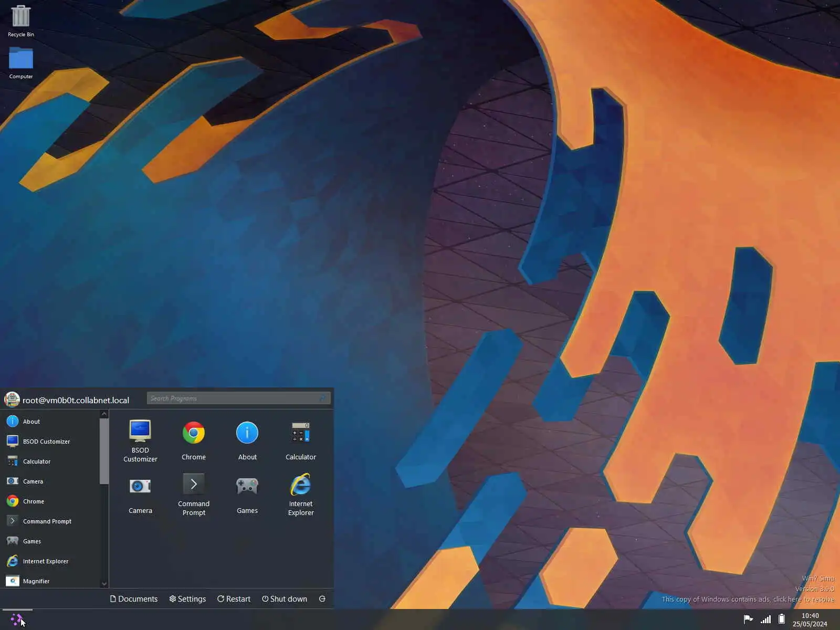Focus the Search Programs field

tap(238, 398)
